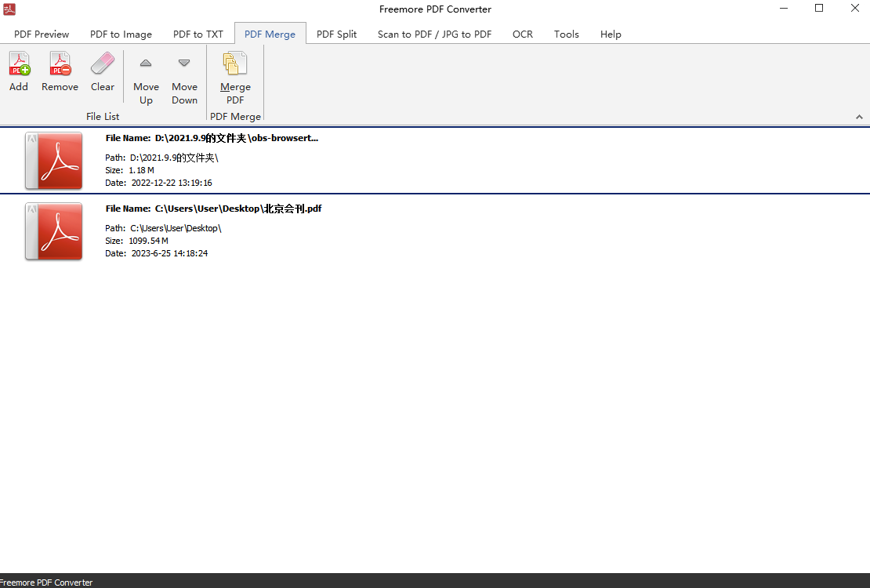Click the date 2023-6-25 14:18:24

(170, 253)
